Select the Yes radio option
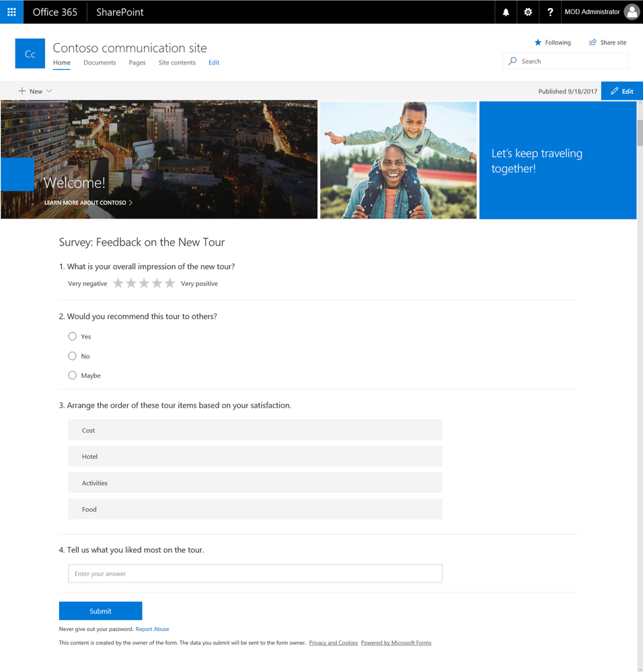643x672 pixels. 73,336
